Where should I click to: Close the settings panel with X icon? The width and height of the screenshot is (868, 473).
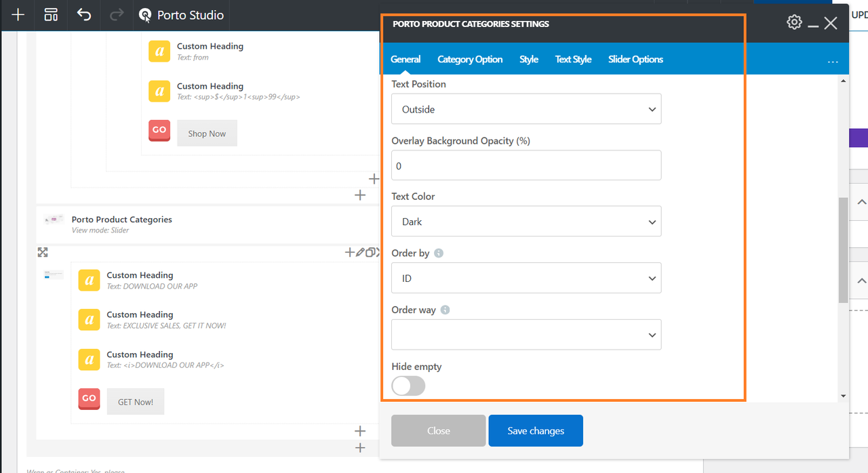tap(831, 23)
